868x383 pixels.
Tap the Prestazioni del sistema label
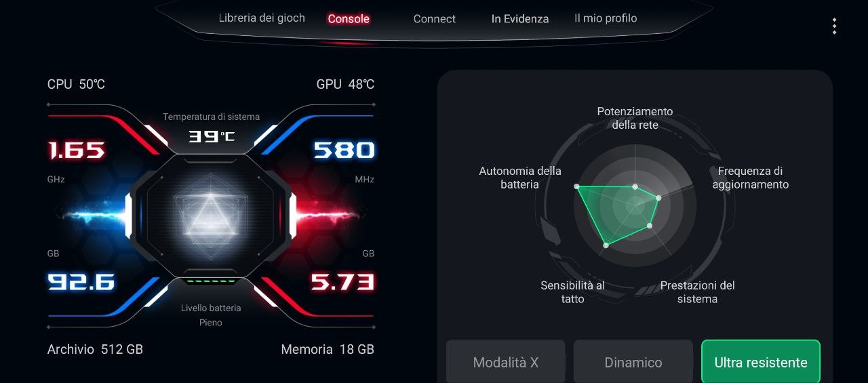click(698, 292)
